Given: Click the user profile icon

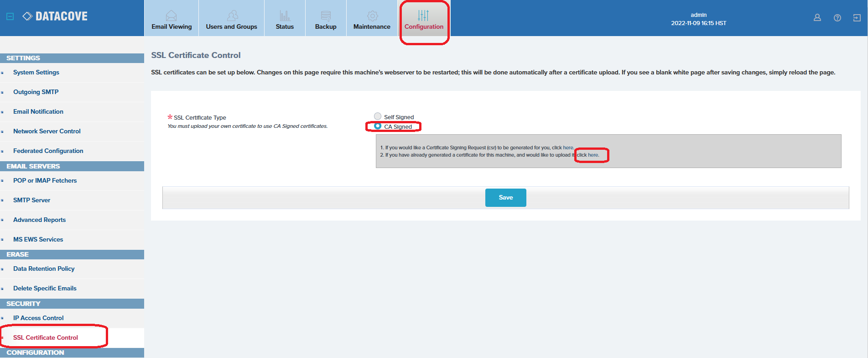Looking at the screenshot, I should click(817, 18).
